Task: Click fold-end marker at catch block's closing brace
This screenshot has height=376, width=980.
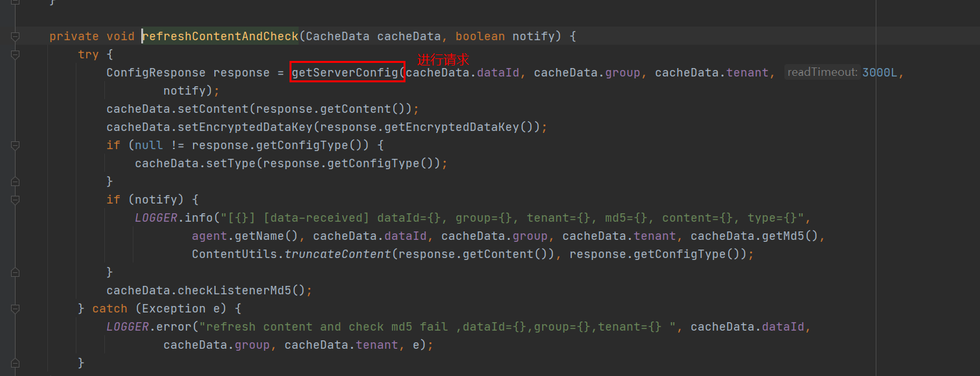Action: (x=16, y=363)
